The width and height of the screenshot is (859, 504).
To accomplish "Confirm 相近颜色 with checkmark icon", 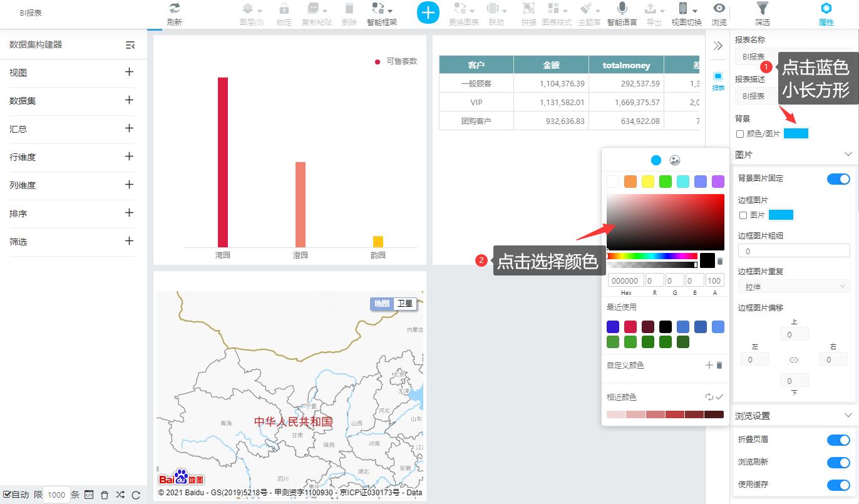I will coord(719,397).
